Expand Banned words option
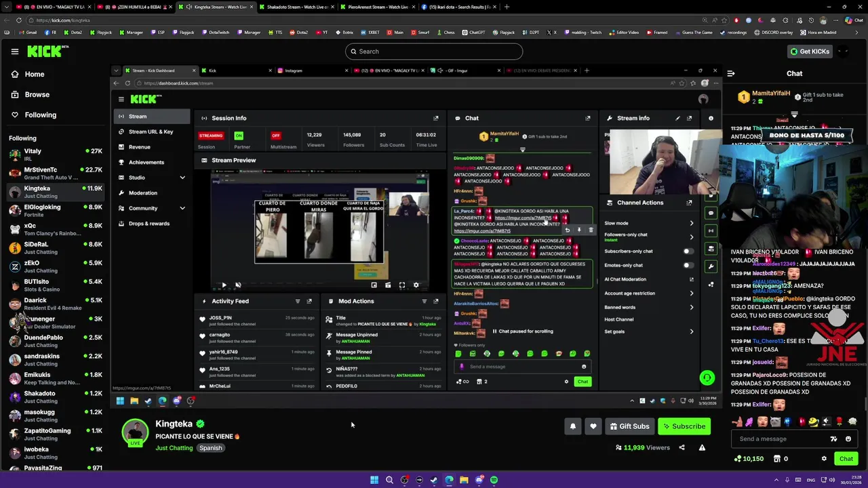Viewport: 868px width, 488px height. point(691,307)
